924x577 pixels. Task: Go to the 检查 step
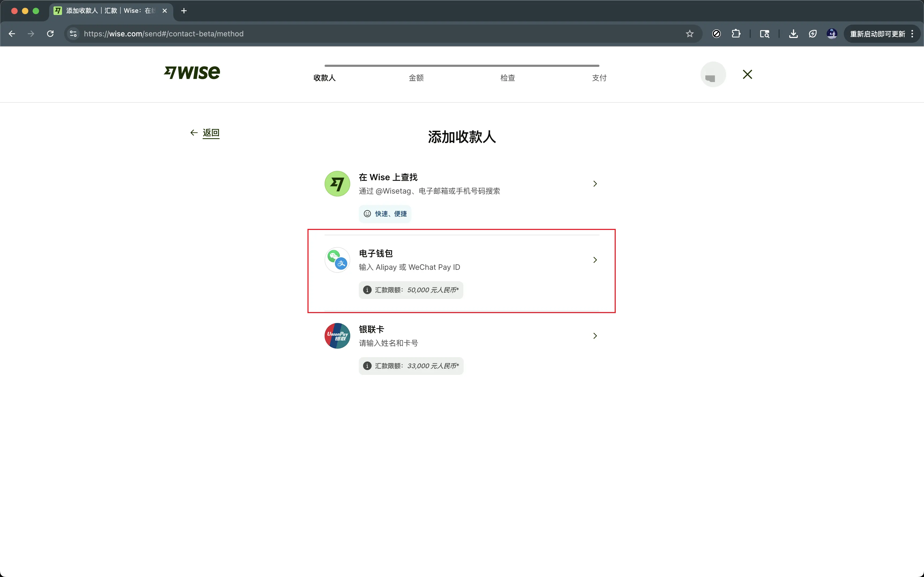507,78
